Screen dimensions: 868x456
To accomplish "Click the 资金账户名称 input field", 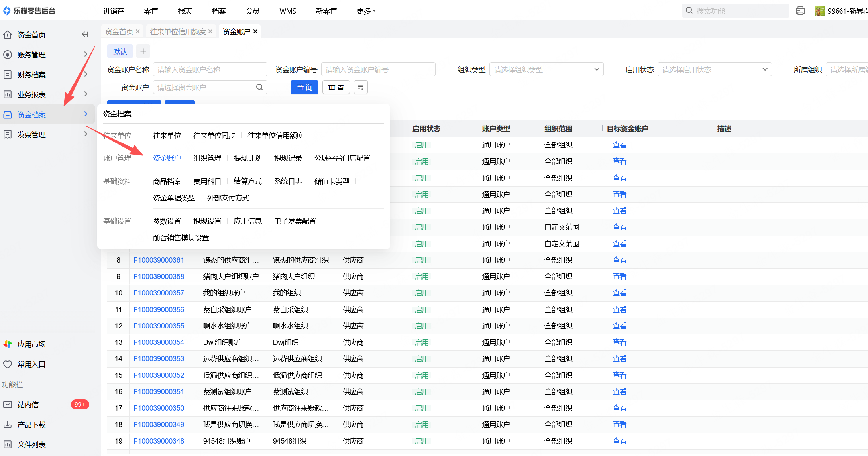I will point(210,69).
